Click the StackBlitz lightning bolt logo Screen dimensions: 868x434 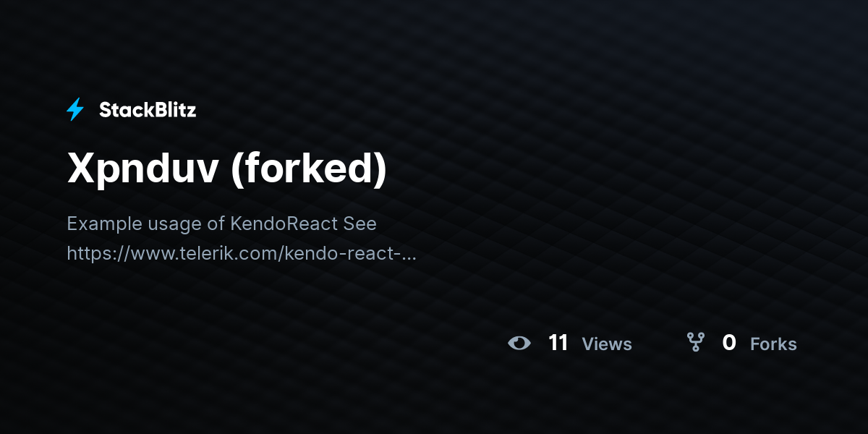pyautogui.click(x=75, y=110)
